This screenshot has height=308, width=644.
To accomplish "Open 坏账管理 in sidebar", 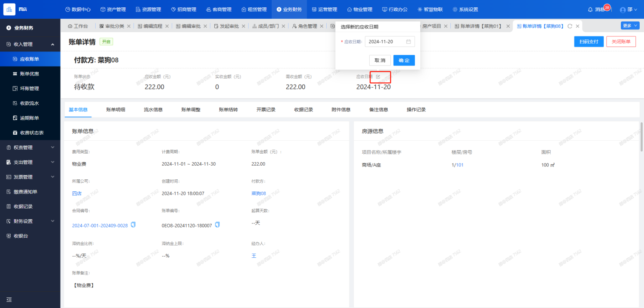I will 30,88.
